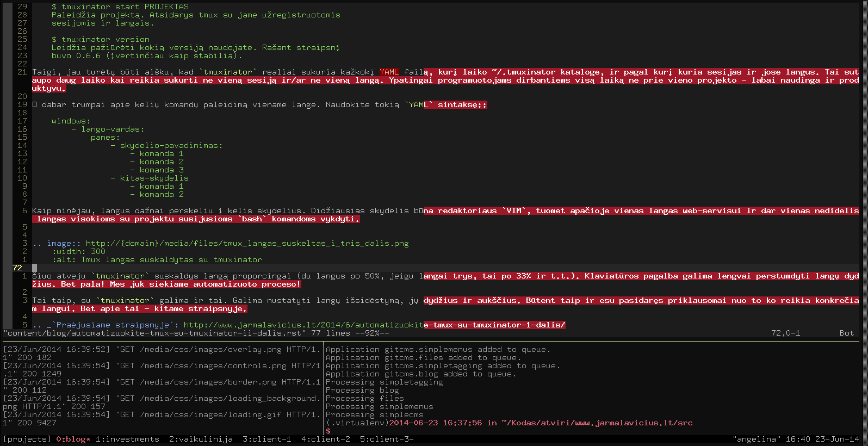The width and height of the screenshot is (868, 446).
Task: Click the shell prompt '$' in right pane
Action: tap(328, 431)
